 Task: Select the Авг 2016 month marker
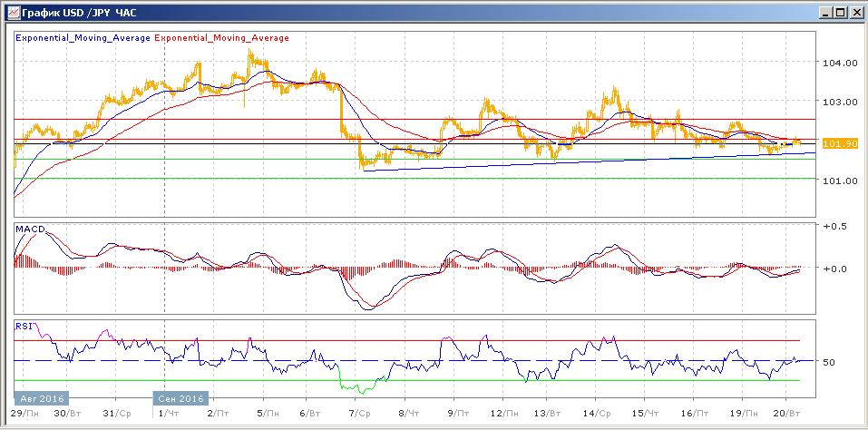coord(41,397)
